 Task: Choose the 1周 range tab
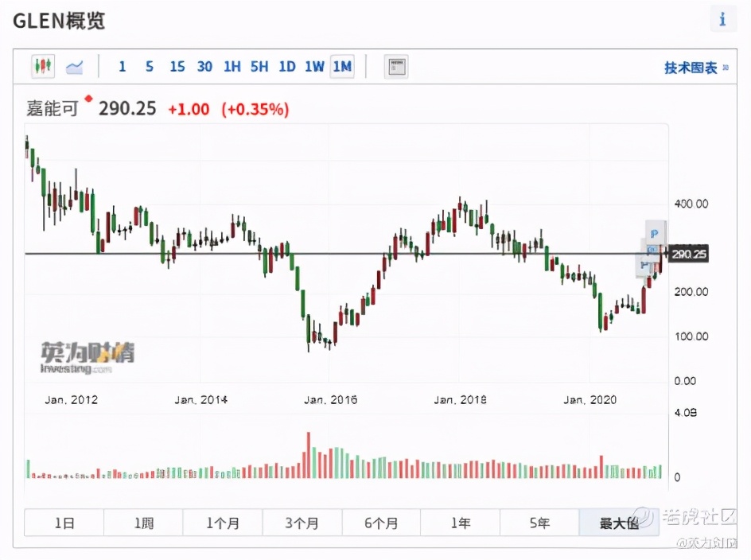pos(143,523)
